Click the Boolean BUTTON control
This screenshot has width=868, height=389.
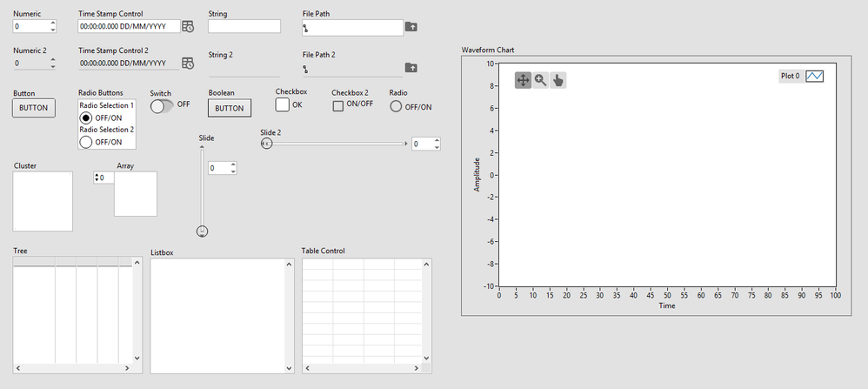[x=230, y=108]
